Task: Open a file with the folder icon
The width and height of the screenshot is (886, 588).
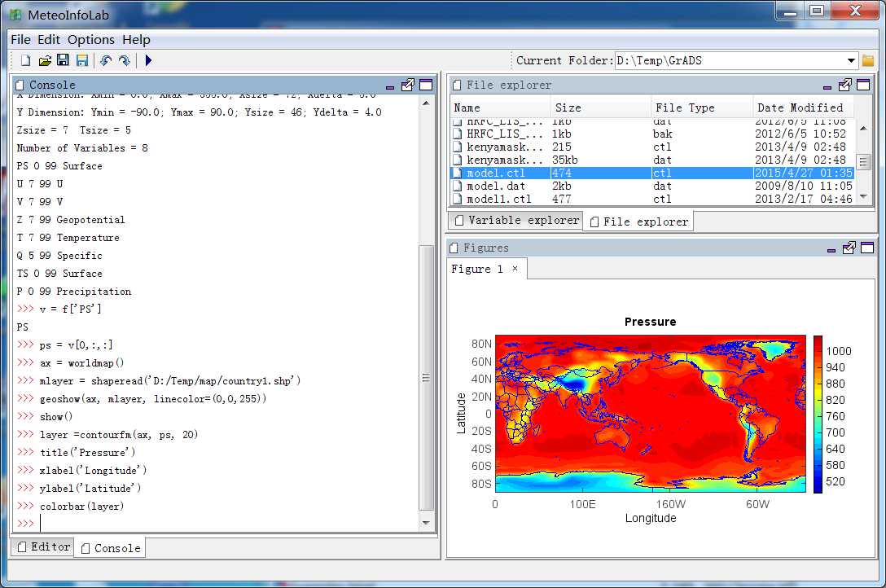Action: point(45,60)
